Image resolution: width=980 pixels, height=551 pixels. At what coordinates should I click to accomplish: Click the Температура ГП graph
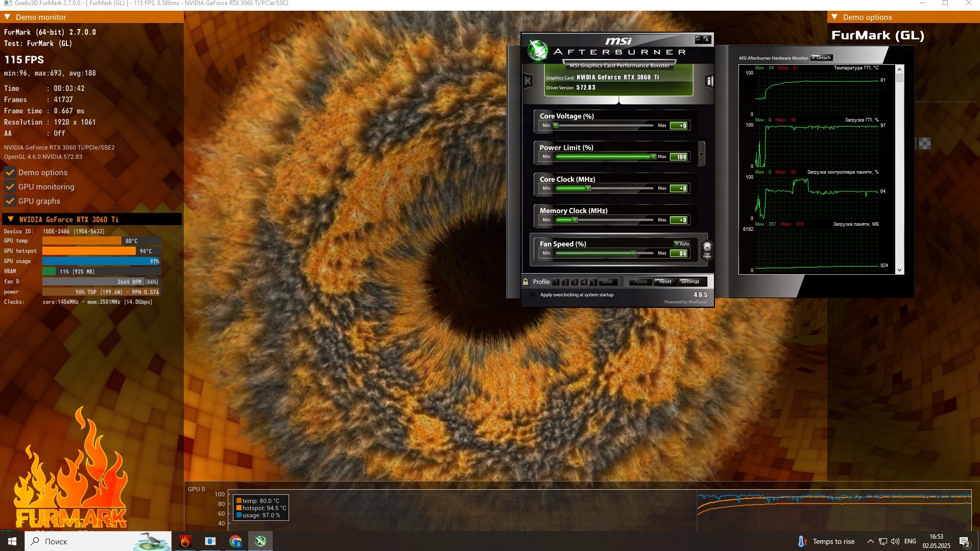point(817,93)
